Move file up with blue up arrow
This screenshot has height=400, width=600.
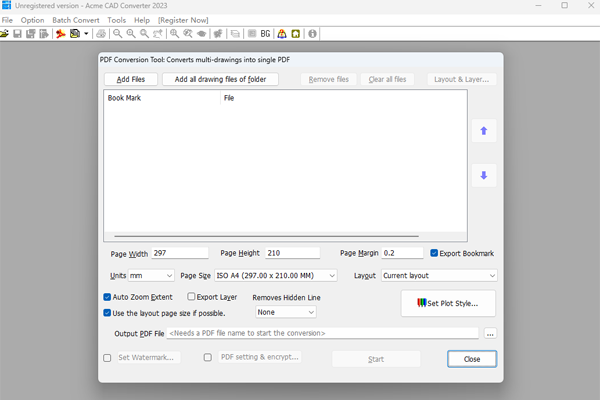(484, 131)
